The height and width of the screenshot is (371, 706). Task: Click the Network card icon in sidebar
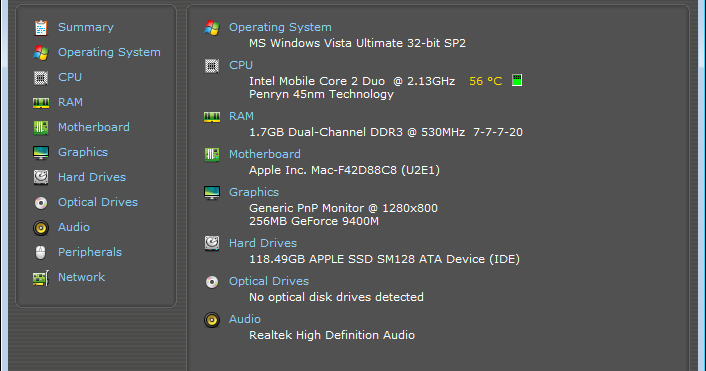[x=41, y=278]
